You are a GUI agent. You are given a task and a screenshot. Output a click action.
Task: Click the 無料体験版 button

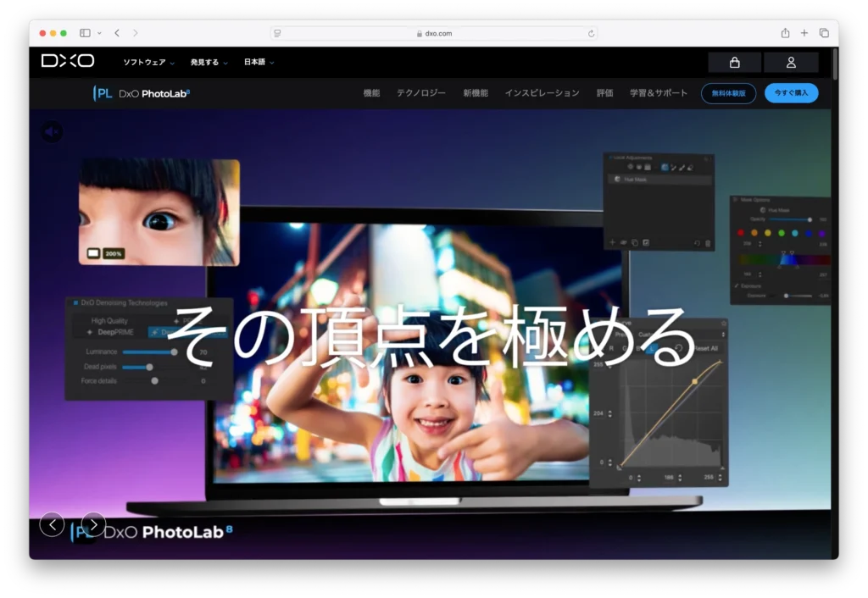tap(728, 93)
